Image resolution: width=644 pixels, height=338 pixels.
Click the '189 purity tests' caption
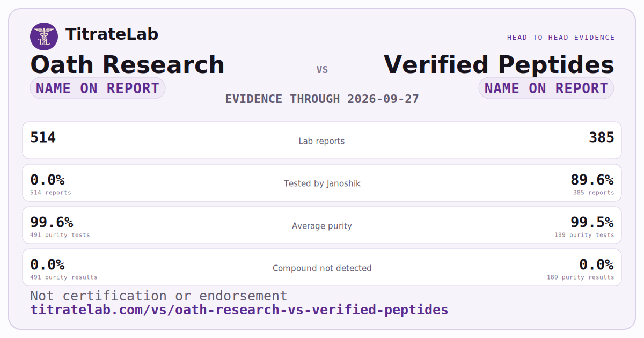tap(584, 235)
